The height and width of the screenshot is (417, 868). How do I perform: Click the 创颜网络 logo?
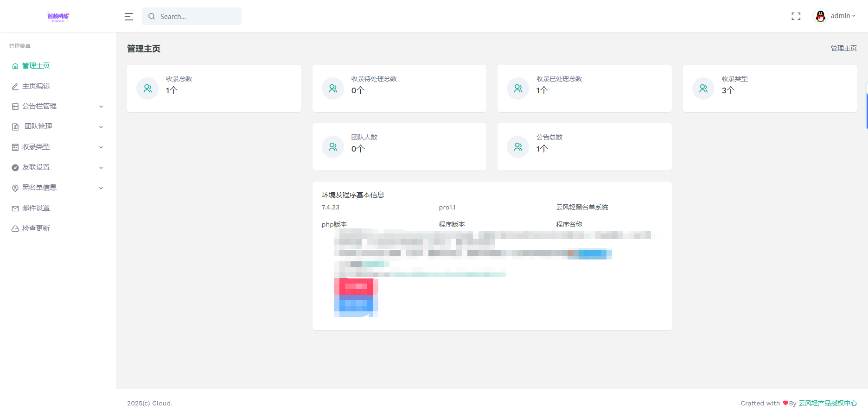coord(58,16)
